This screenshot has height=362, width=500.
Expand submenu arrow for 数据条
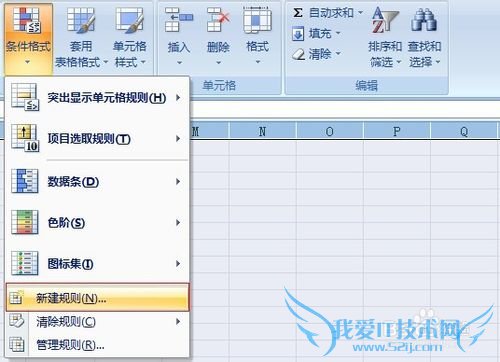pos(178,182)
